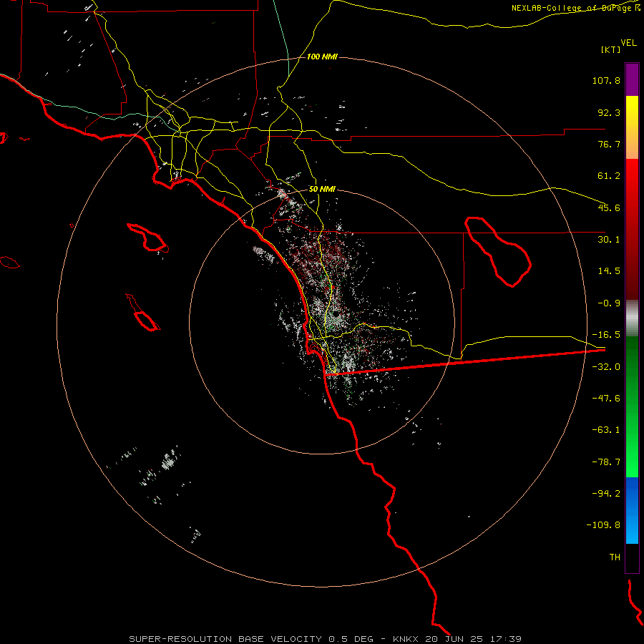Select the -78.7 velocity scale value
The image size is (644, 644).
point(606,462)
